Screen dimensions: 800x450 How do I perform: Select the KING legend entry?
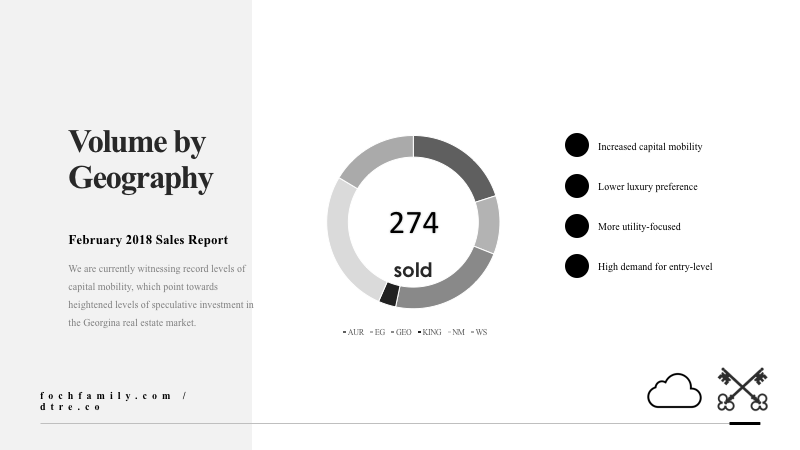[430, 332]
